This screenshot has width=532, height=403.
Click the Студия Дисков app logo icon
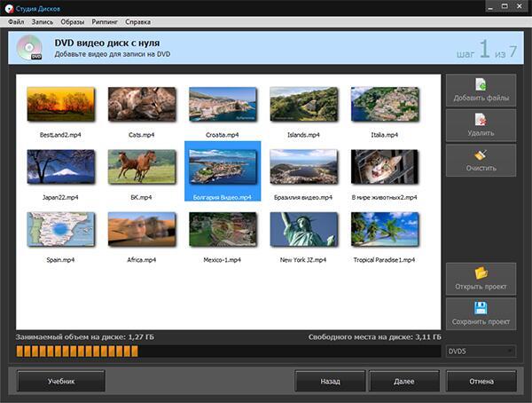click(x=9, y=7)
